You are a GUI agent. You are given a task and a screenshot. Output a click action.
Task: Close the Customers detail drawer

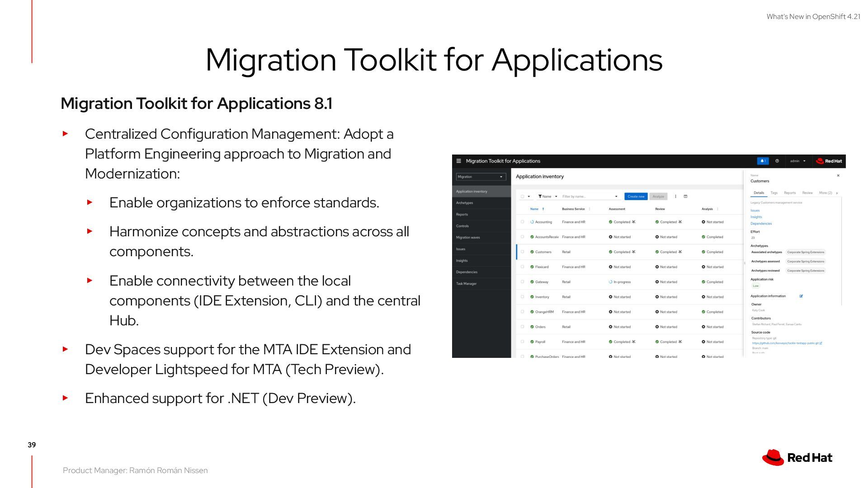tap(838, 176)
